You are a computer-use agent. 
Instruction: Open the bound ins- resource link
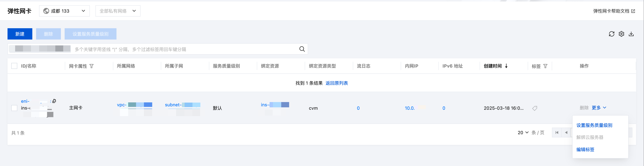point(275,105)
